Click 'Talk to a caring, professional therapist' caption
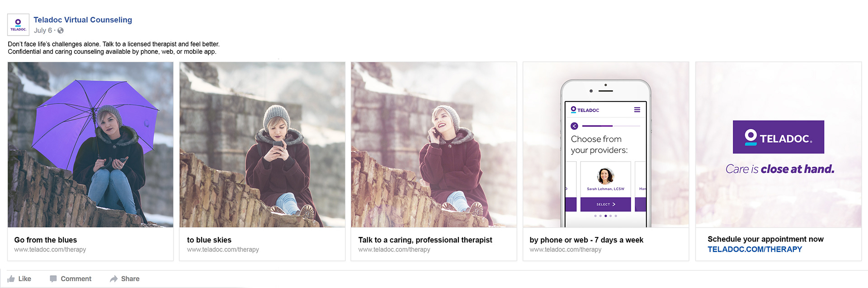 click(425, 240)
